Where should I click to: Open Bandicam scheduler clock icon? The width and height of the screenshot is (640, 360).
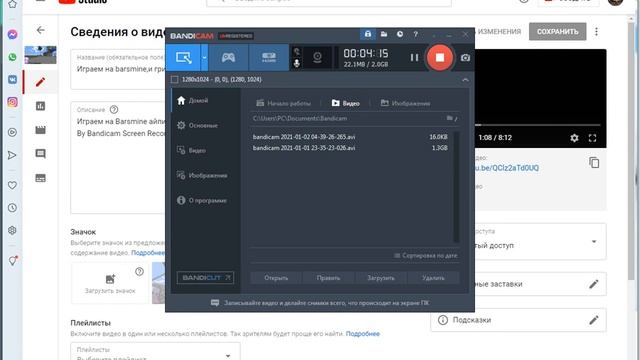point(400,34)
